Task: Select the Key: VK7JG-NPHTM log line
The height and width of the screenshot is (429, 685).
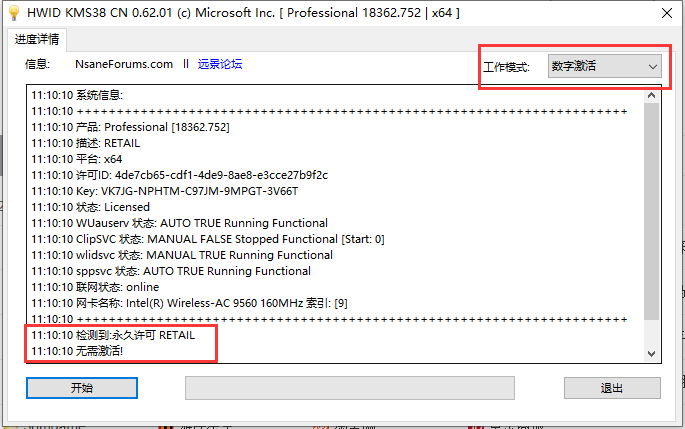Action: click(165, 191)
